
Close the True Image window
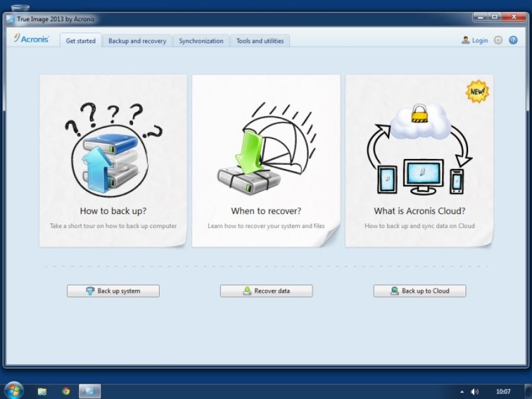tap(514, 17)
